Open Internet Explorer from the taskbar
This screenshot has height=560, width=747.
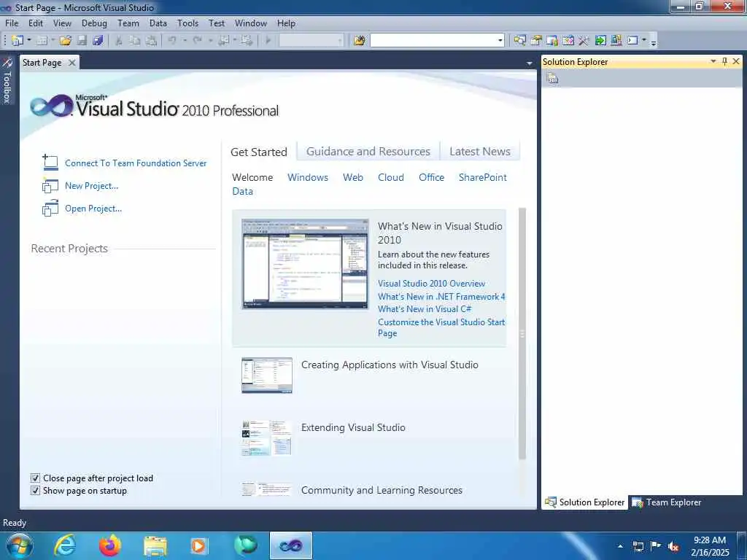click(65, 545)
